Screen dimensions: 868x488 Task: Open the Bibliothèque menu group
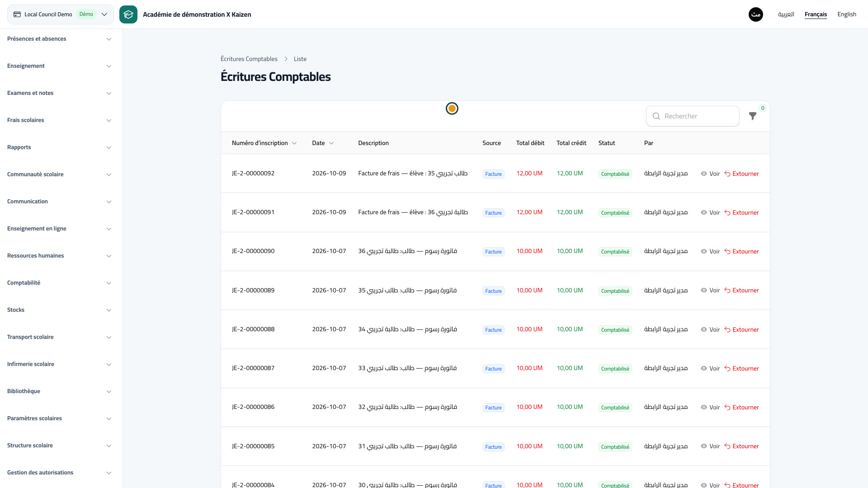click(x=59, y=391)
